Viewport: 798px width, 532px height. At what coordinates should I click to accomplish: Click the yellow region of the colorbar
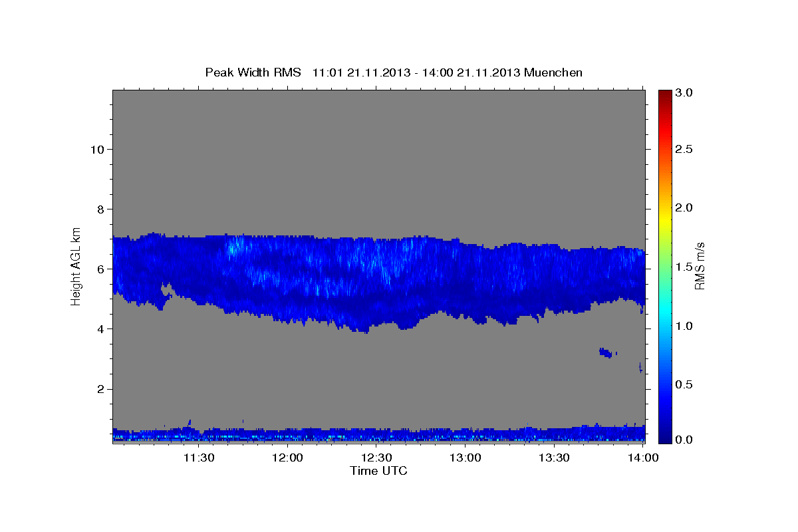[664, 219]
